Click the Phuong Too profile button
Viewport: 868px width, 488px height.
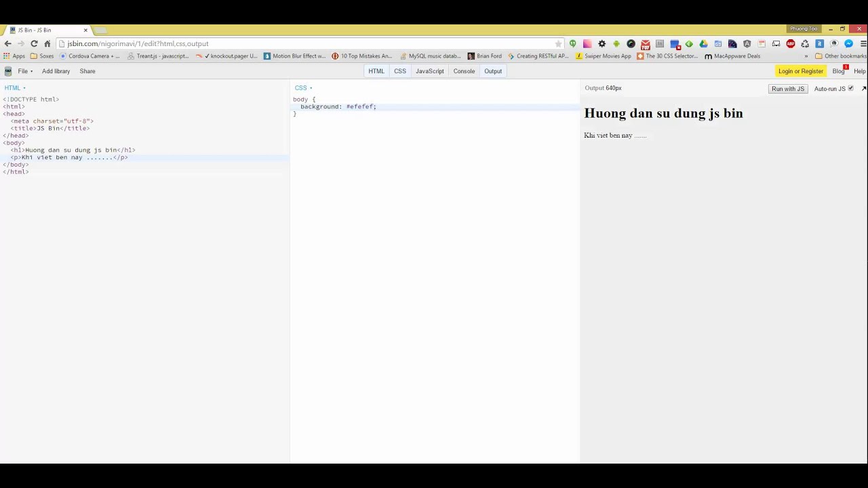click(x=804, y=28)
